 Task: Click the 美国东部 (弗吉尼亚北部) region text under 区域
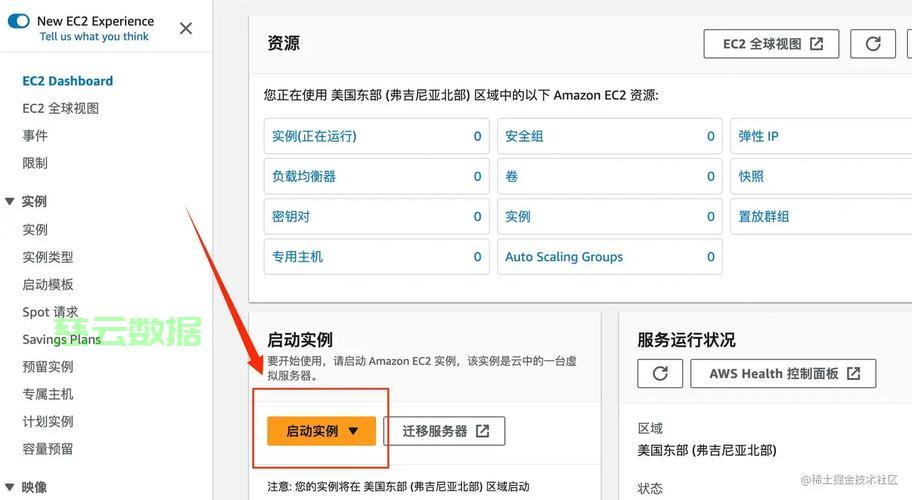[x=707, y=450]
